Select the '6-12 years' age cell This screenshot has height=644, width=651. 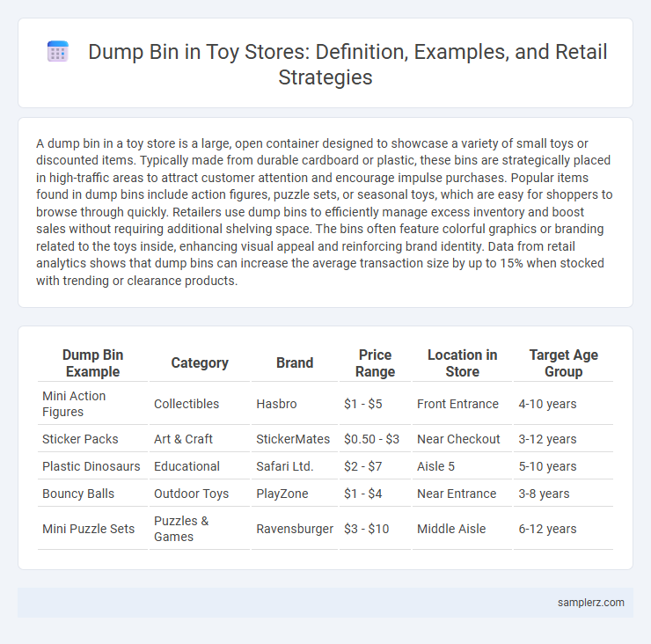tap(563, 529)
